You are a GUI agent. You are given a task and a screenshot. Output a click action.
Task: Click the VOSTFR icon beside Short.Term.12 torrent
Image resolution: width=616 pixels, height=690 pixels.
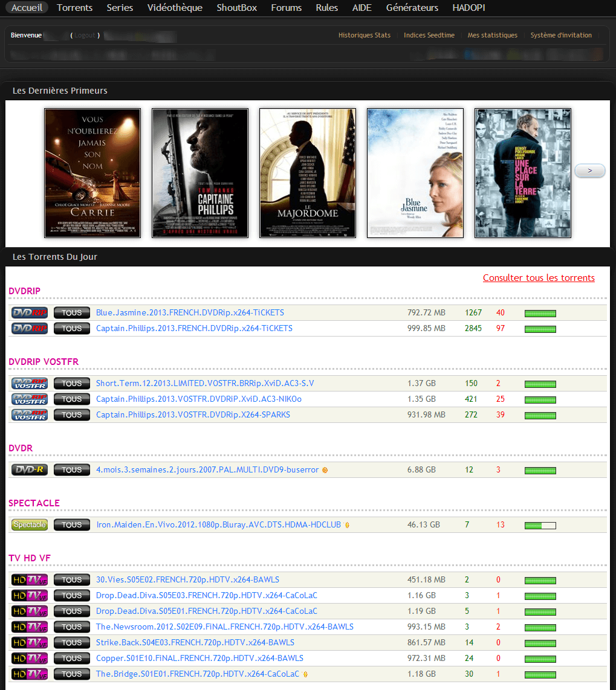[x=30, y=384]
